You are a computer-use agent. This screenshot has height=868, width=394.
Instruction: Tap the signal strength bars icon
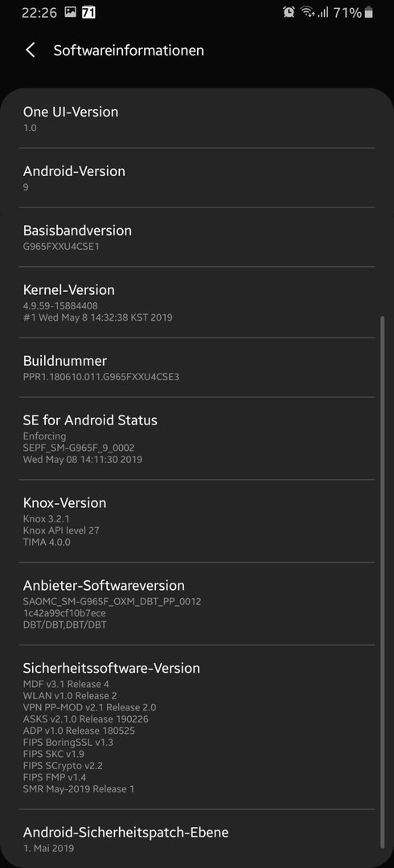point(323,12)
